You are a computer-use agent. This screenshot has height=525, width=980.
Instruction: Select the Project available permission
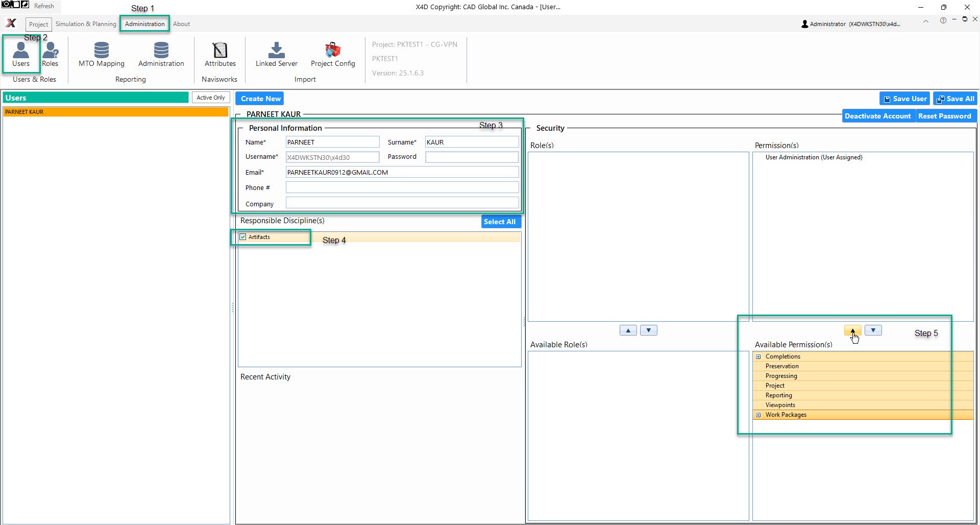click(863, 386)
